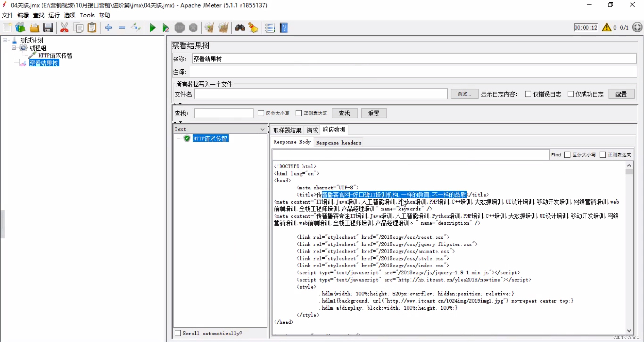Open the Templates icon in toolbar

pyautogui.click(x=20, y=28)
